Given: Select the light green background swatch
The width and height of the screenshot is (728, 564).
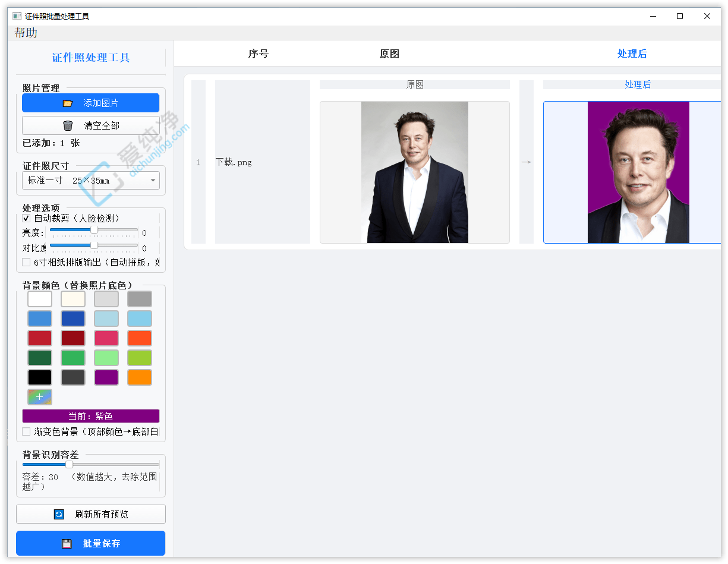Looking at the screenshot, I should pyautogui.click(x=106, y=358).
